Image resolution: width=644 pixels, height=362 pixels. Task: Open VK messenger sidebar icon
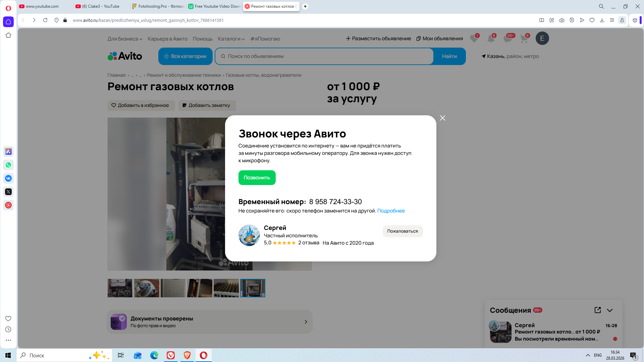8,178
